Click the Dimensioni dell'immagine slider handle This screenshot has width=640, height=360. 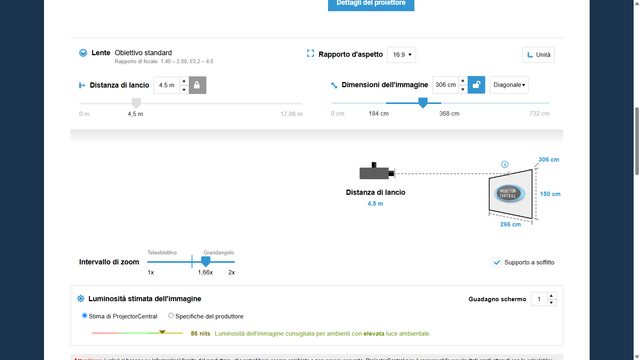pos(423,102)
